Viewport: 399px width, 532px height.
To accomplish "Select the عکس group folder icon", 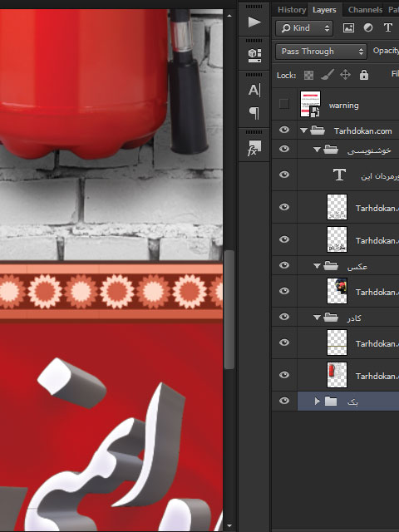I will click(x=331, y=266).
